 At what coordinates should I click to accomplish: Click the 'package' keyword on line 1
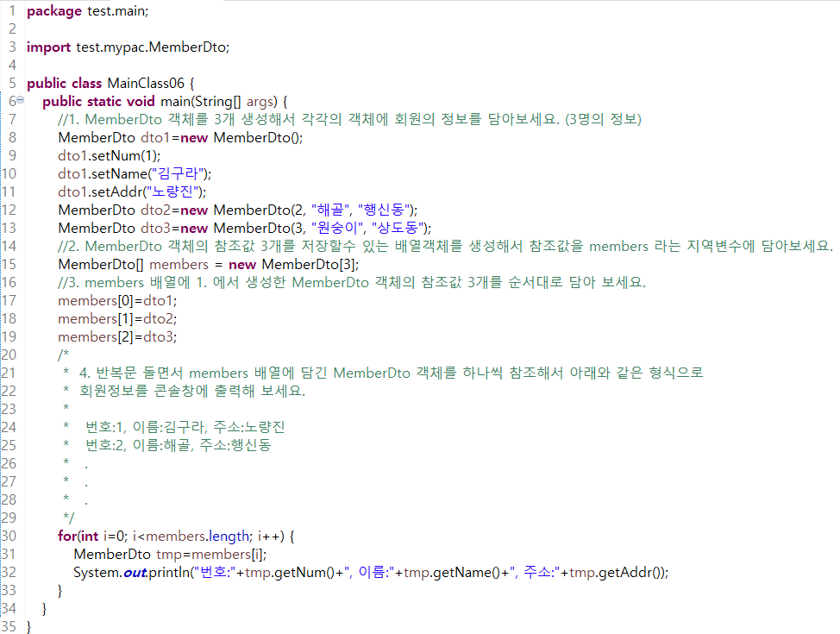coord(54,11)
